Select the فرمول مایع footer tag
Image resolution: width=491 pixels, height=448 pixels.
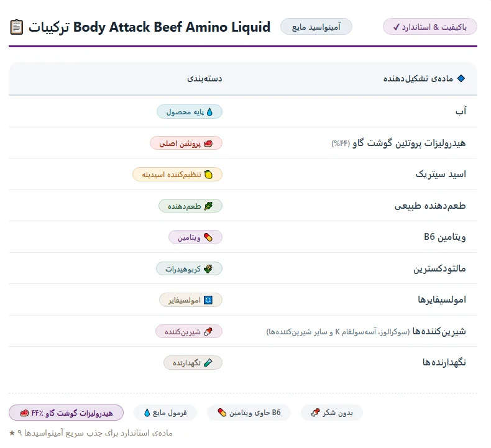(165, 413)
